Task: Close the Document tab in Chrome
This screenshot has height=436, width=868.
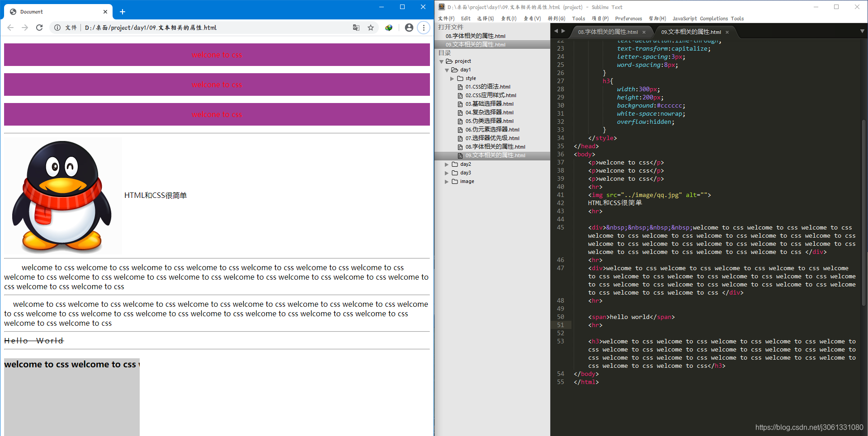Action: tap(105, 12)
